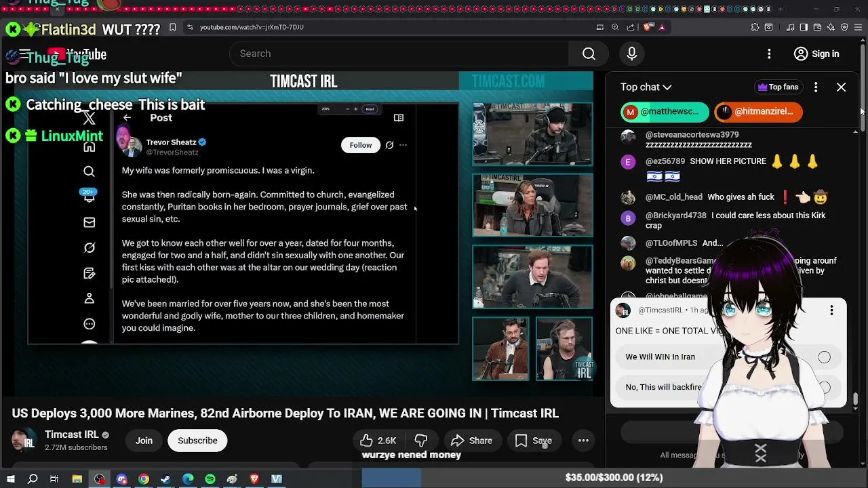Open poll options three-dot menu
This screenshot has height=488, width=868.
(x=831, y=310)
